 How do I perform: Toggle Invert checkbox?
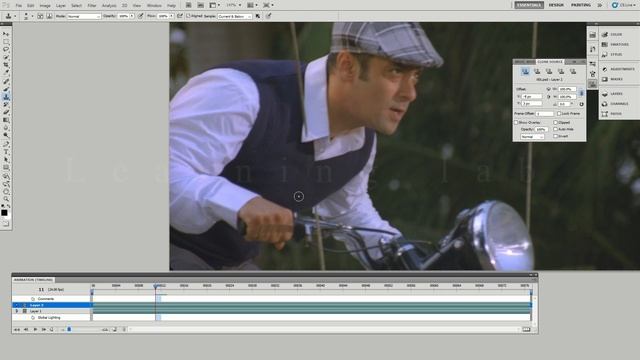coord(556,136)
